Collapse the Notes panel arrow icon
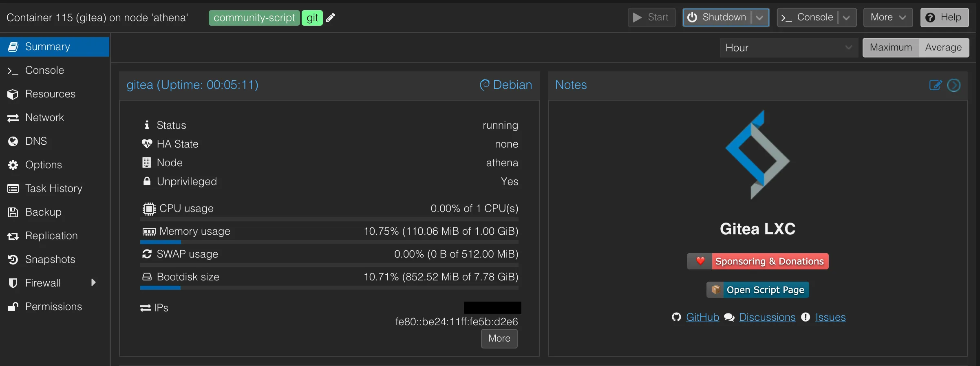The image size is (980, 366). (x=954, y=85)
